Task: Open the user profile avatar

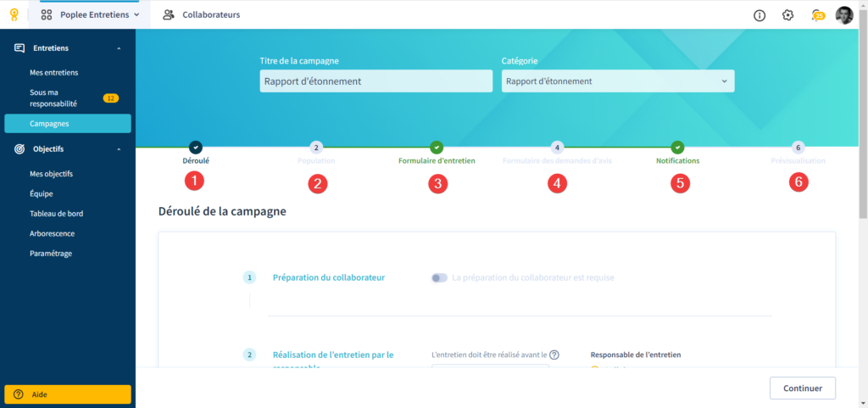Action: tap(844, 15)
